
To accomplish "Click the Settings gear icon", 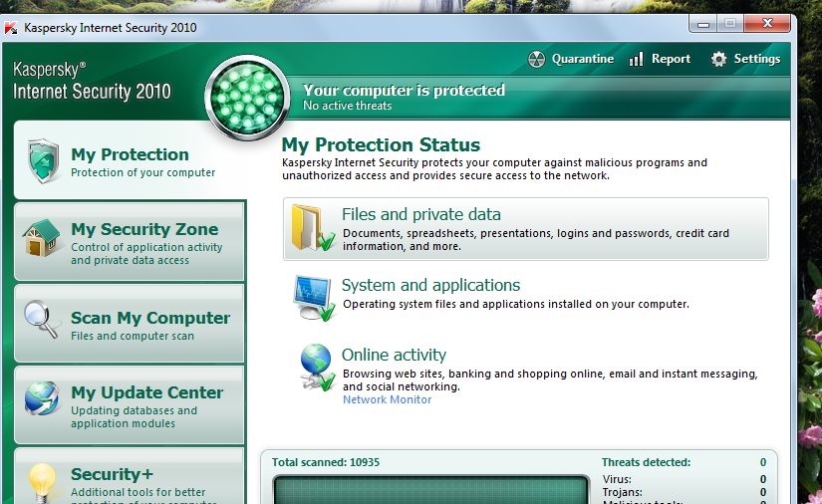I will pyautogui.click(x=718, y=59).
